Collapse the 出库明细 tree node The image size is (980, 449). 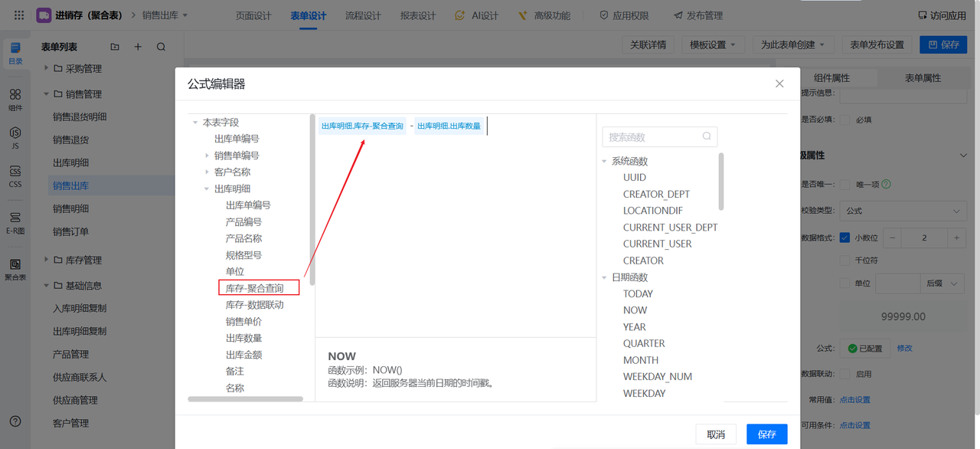click(x=207, y=188)
